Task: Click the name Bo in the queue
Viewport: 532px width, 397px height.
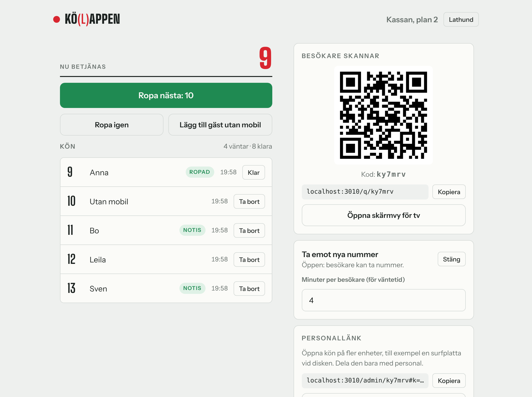Action: coord(94,231)
